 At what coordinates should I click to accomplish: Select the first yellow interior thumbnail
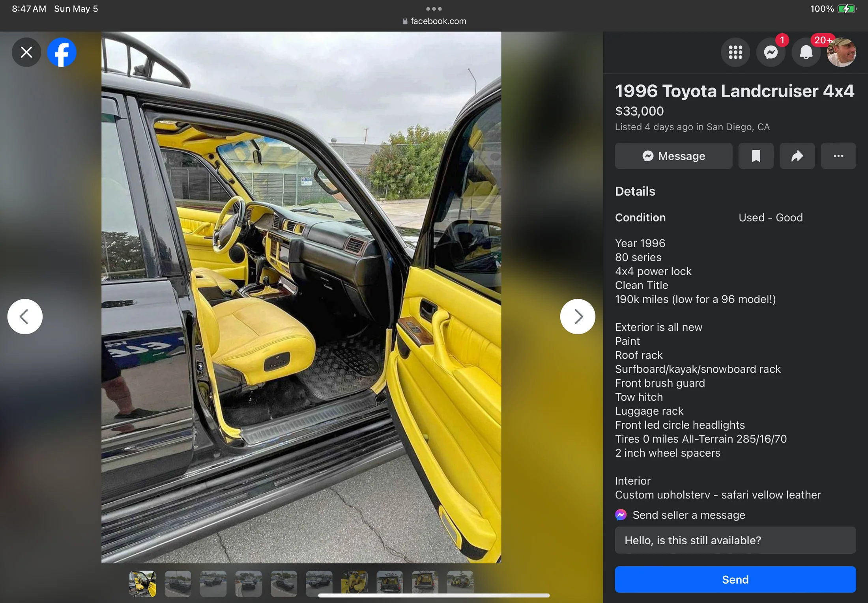tap(142, 584)
